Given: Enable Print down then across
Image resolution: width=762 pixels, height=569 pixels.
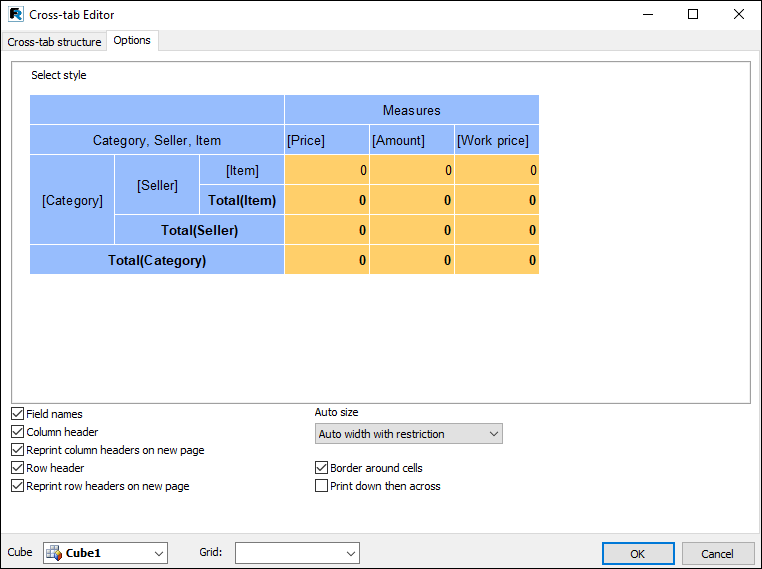Looking at the screenshot, I should pos(322,486).
